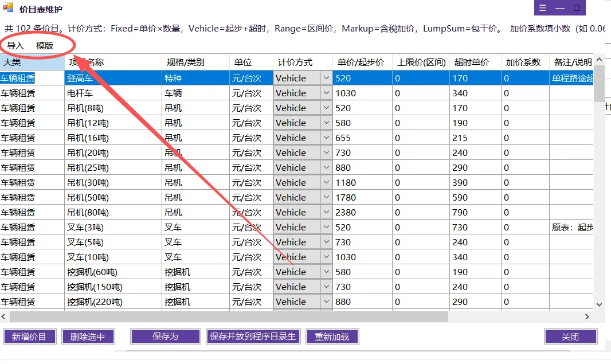Click the 保存并放到程序目录生 button

click(x=253, y=336)
